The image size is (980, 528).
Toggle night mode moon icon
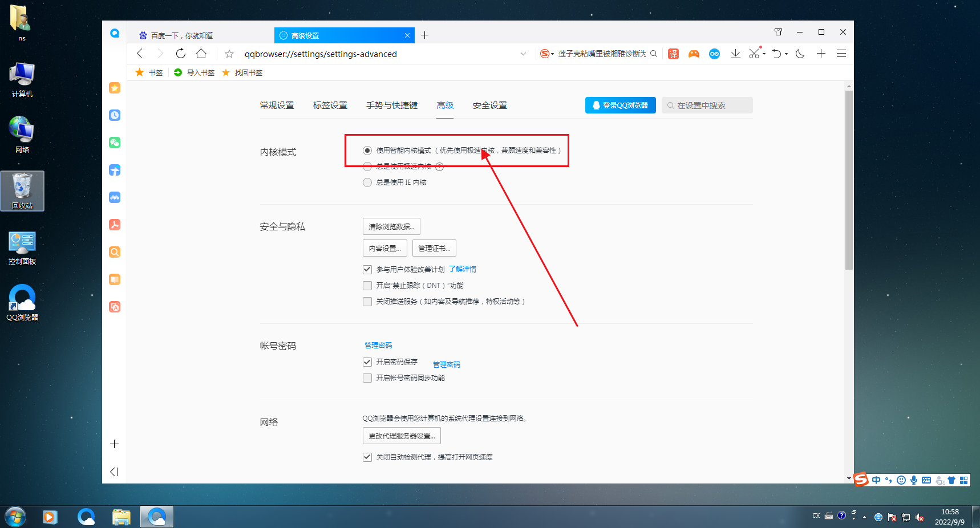click(800, 54)
